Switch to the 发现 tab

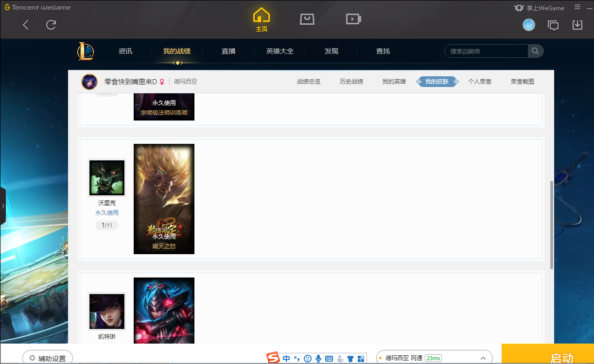332,51
